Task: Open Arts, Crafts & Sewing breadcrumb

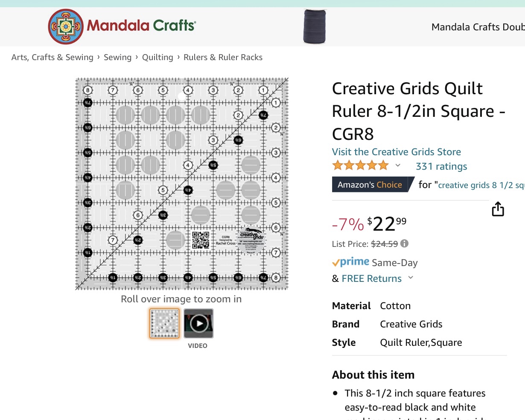Action: (52, 57)
